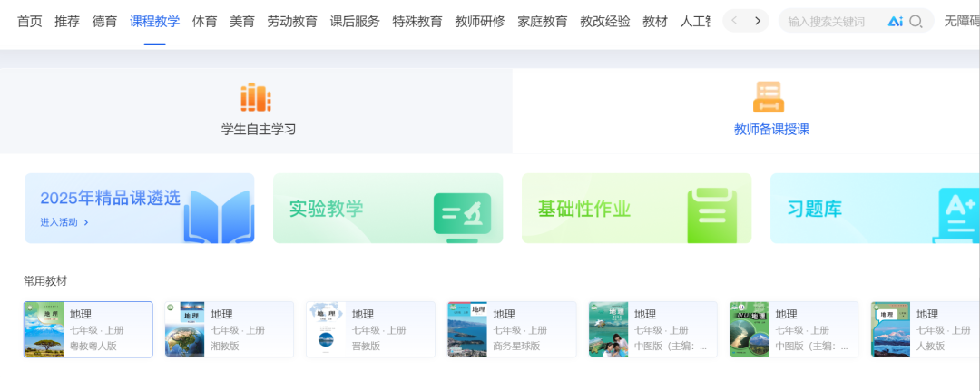Click the AI search icon in the search box
This screenshot has height=391, width=980.
point(895,21)
